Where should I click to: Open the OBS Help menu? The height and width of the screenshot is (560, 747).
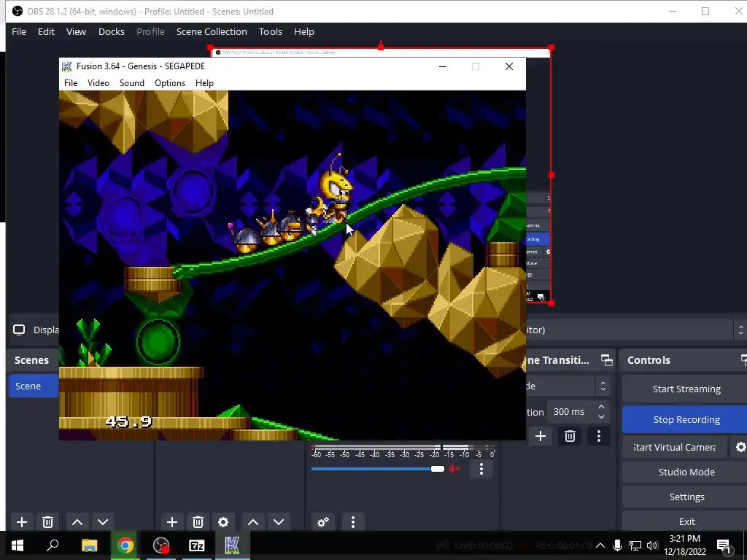pos(304,32)
